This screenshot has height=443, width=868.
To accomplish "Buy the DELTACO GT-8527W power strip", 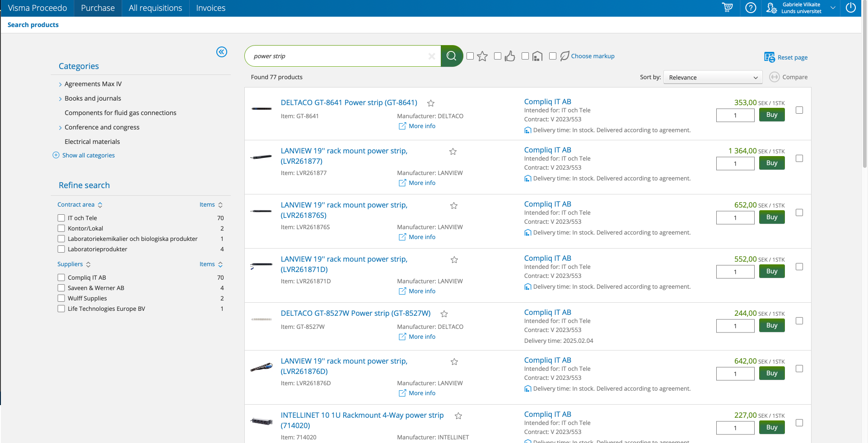I will click(x=771, y=325).
